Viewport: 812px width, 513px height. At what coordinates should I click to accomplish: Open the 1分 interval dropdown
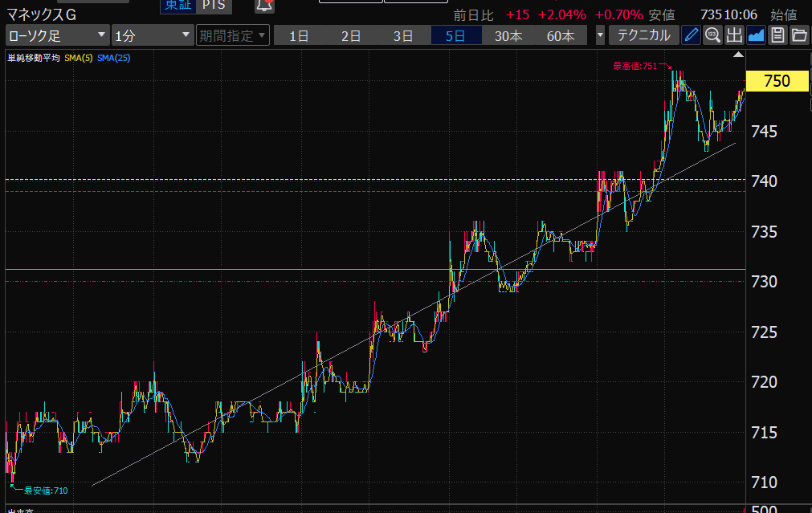[153, 35]
